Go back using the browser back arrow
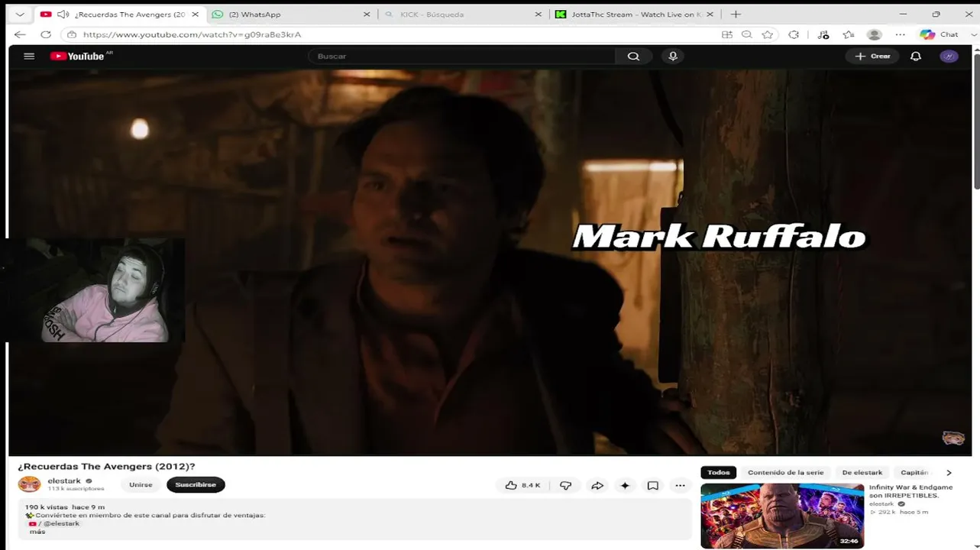This screenshot has width=980, height=550. coord(21,34)
